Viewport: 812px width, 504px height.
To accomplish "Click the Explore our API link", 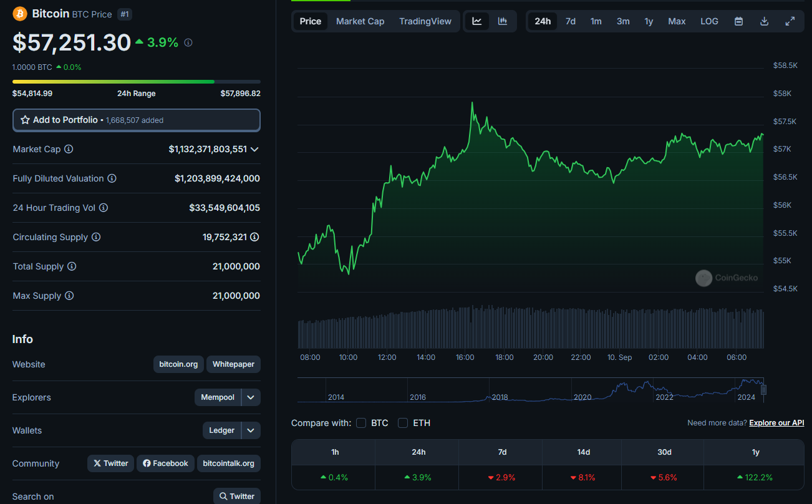I will [776, 423].
